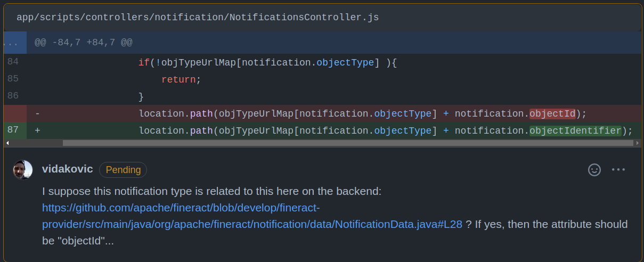Viewport: 644px width, 262px height.
Task: Click the if keyword on line 84
Action: [x=144, y=62]
